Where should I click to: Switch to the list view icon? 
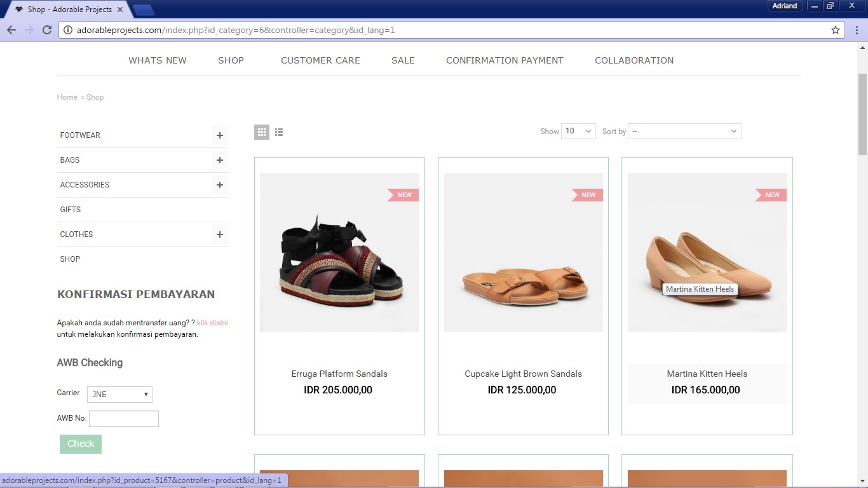[x=278, y=132]
